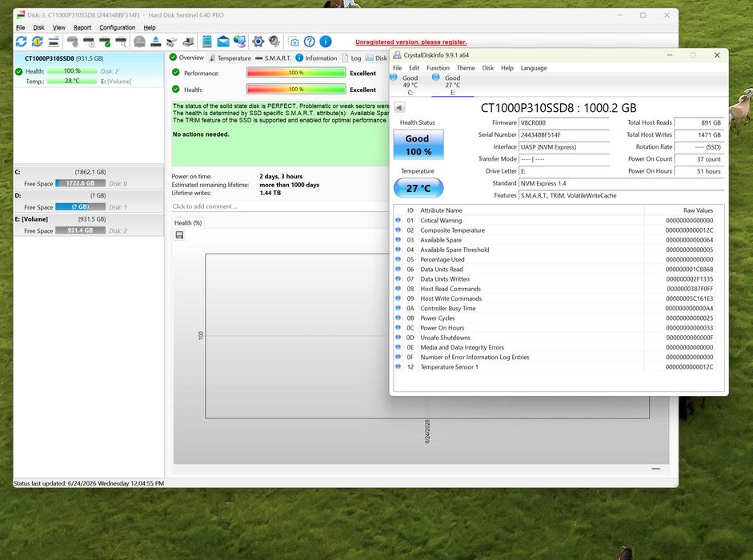Open the Configuration menu in Hard Disk Sentinel

point(117,27)
